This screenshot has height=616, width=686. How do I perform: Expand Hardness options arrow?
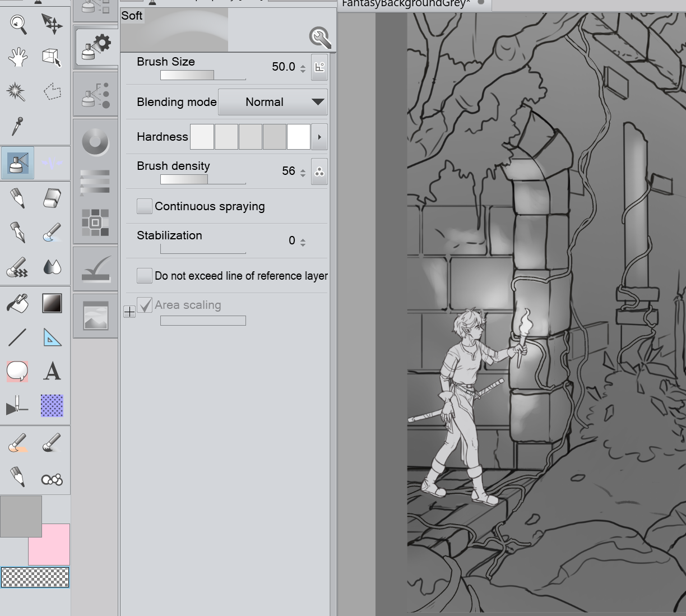319,137
